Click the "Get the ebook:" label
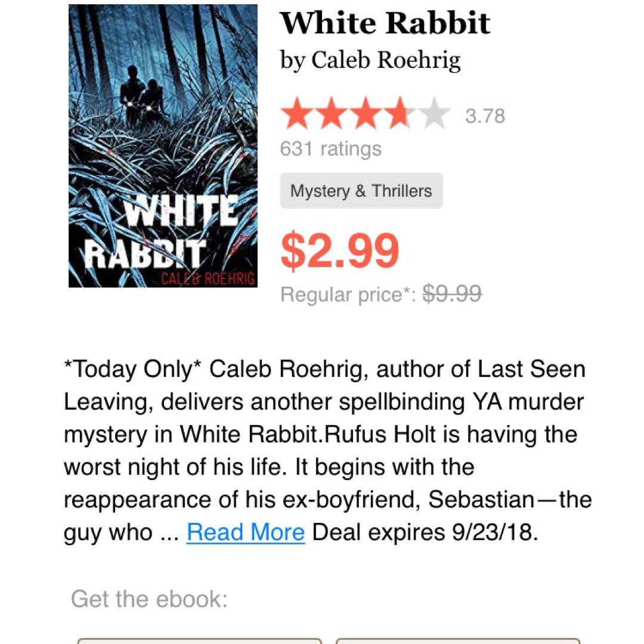Image resolution: width=644 pixels, height=644 pixels. click(x=149, y=599)
